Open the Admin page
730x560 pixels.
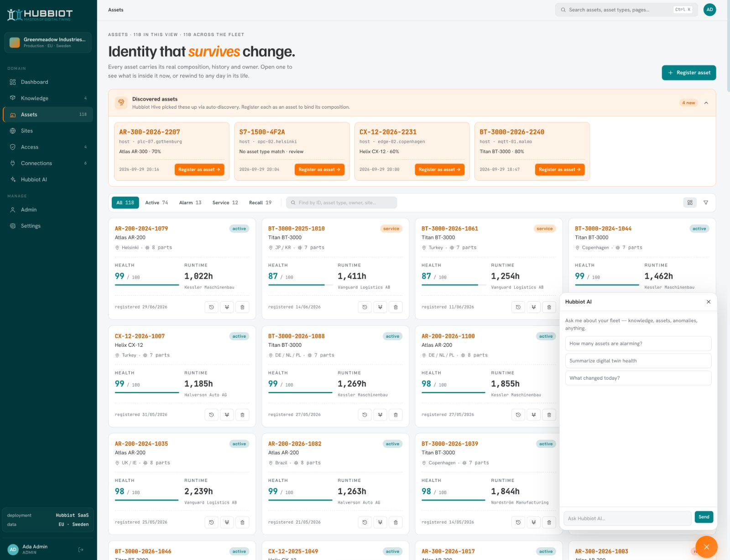point(48,210)
